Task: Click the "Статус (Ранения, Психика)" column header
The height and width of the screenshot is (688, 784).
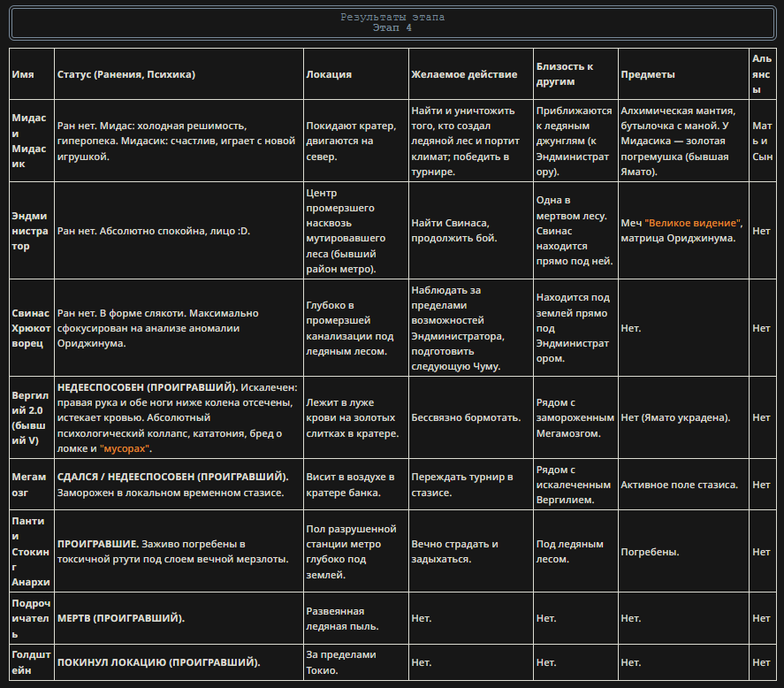Action: tap(126, 74)
